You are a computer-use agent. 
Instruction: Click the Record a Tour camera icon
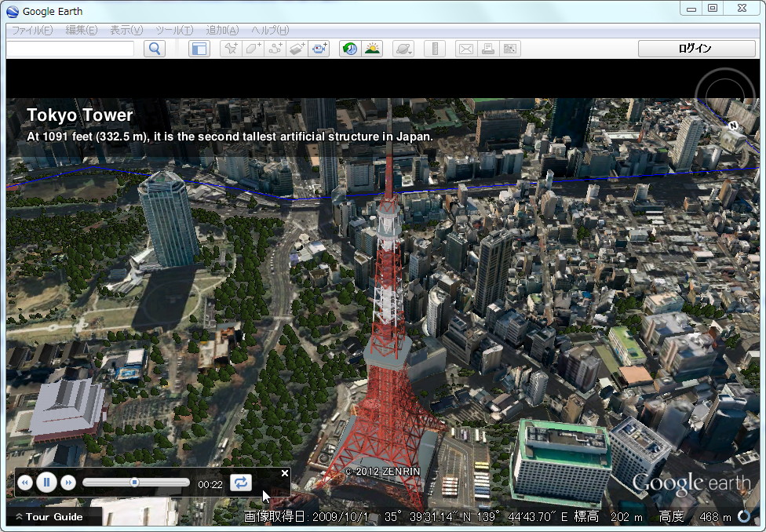319,49
